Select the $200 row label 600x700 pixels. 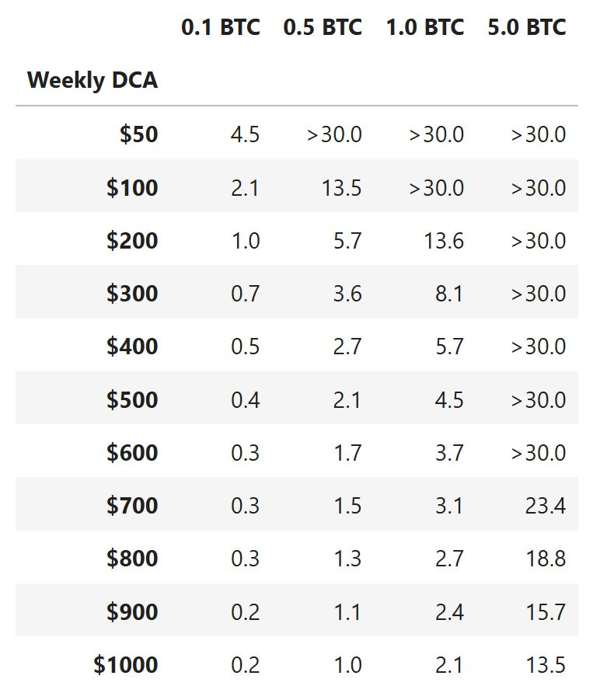[x=132, y=240]
